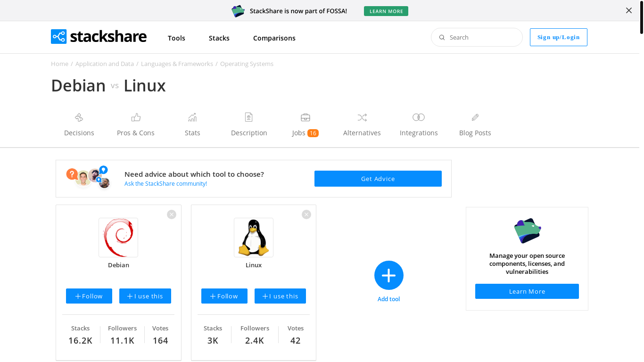
Task: Click Debian followers count 11.1K
Action: pyautogui.click(x=122, y=340)
